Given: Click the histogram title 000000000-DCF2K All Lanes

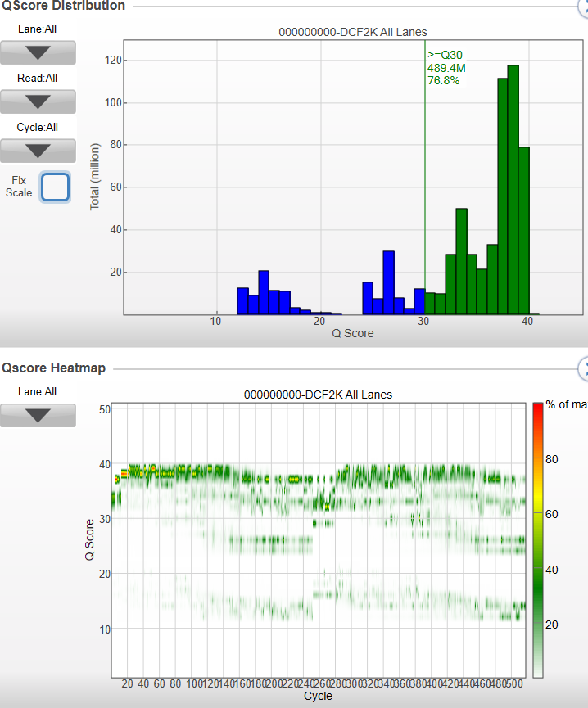Looking at the screenshot, I should [x=353, y=32].
